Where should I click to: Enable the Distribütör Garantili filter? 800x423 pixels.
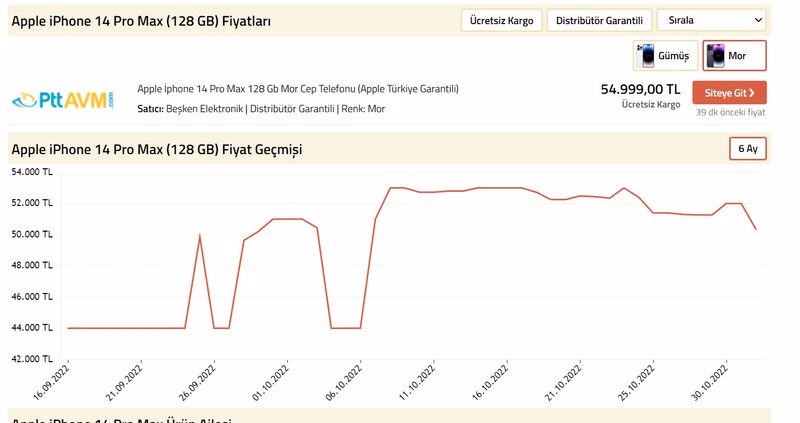599,20
